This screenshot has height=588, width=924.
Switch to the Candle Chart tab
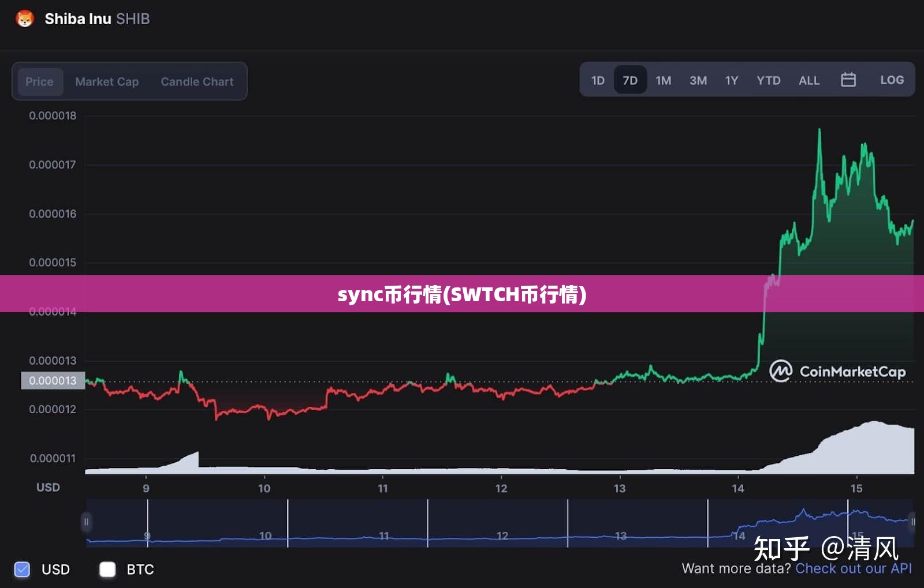coord(197,81)
